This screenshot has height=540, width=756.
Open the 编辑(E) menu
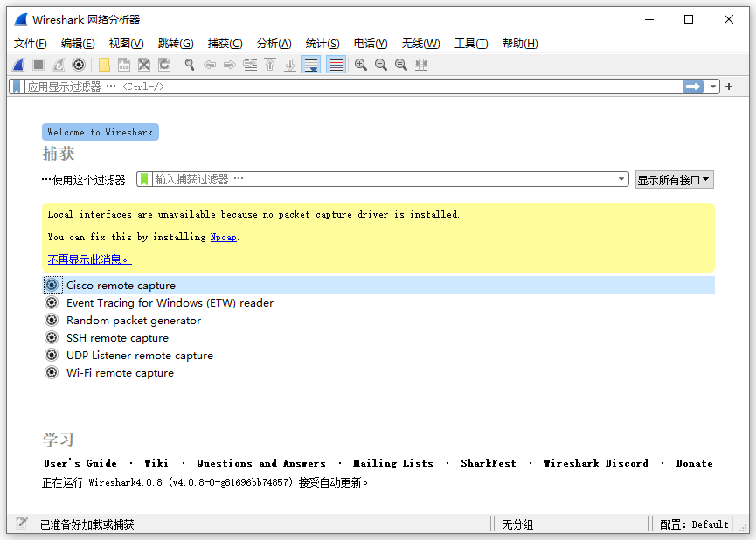[78, 44]
